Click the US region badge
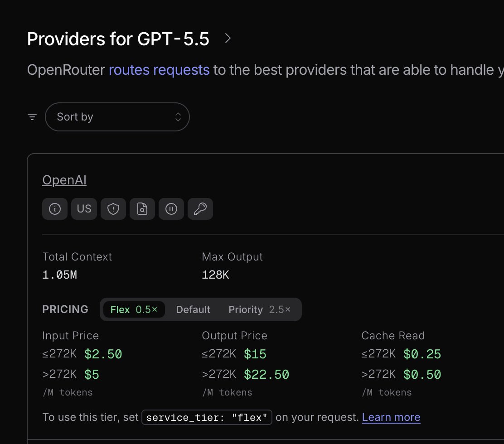 (x=84, y=209)
